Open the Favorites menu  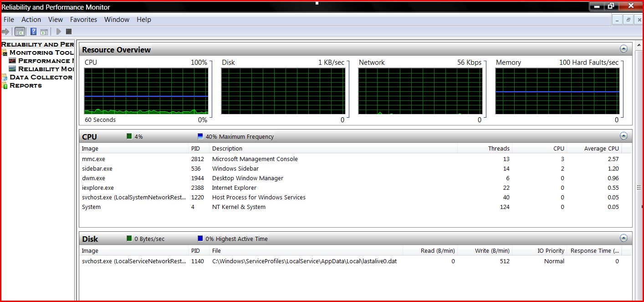click(83, 20)
